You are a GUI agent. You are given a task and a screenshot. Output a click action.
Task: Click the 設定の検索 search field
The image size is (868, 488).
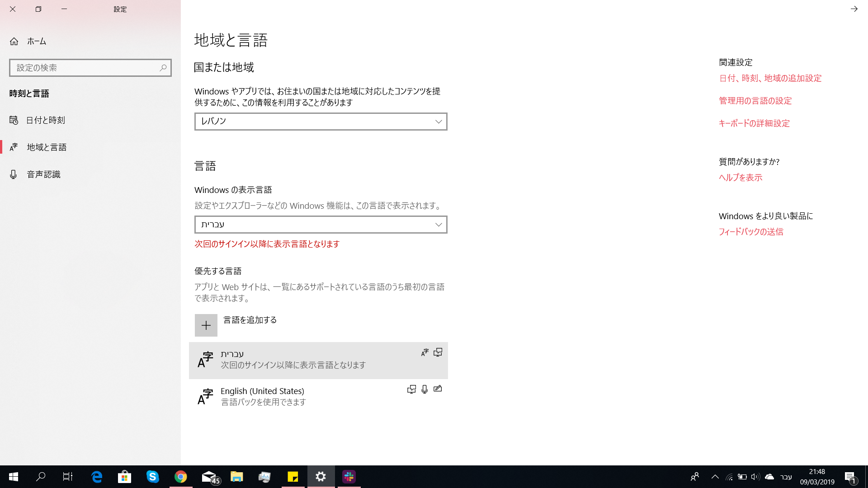click(x=90, y=67)
